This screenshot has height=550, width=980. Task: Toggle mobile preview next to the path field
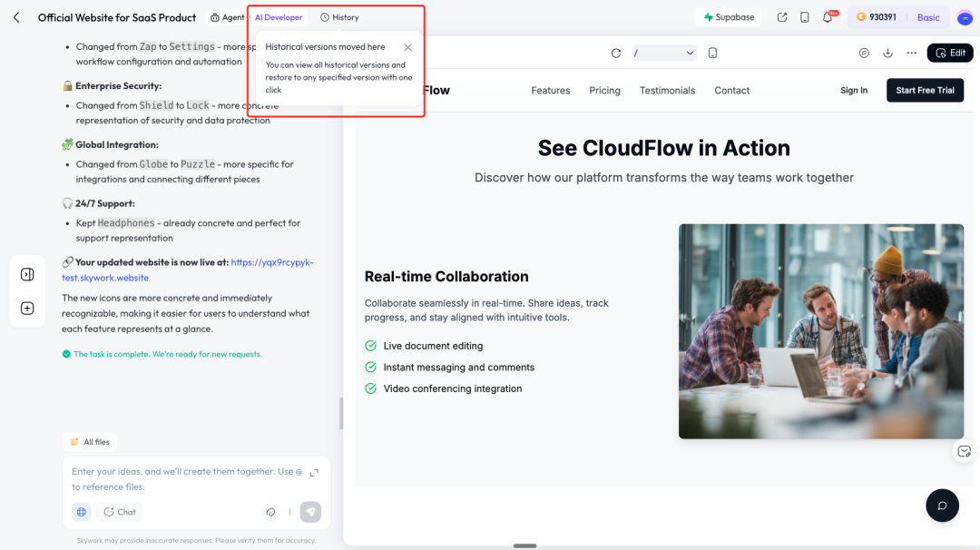(x=712, y=54)
